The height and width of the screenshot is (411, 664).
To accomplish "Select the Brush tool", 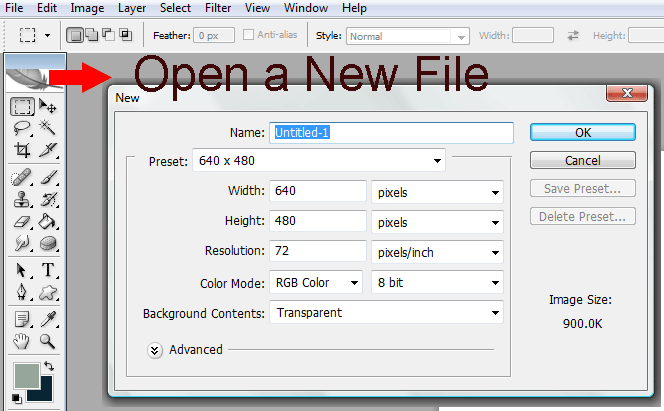I will [x=48, y=177].
